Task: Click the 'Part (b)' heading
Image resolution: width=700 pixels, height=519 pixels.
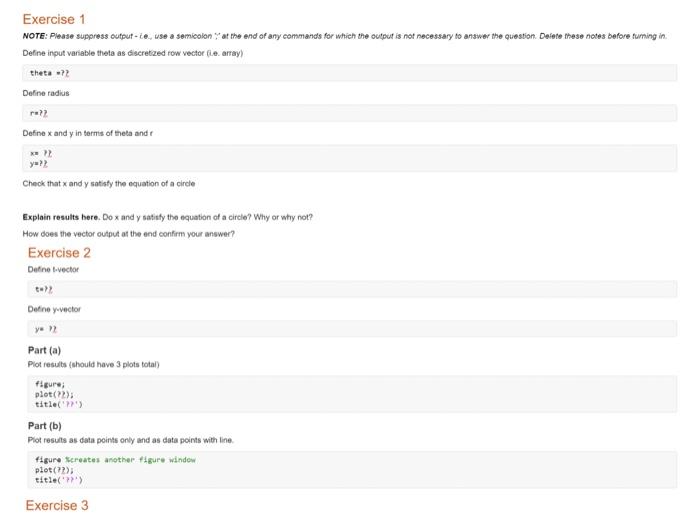Action: tap(45, 426)
